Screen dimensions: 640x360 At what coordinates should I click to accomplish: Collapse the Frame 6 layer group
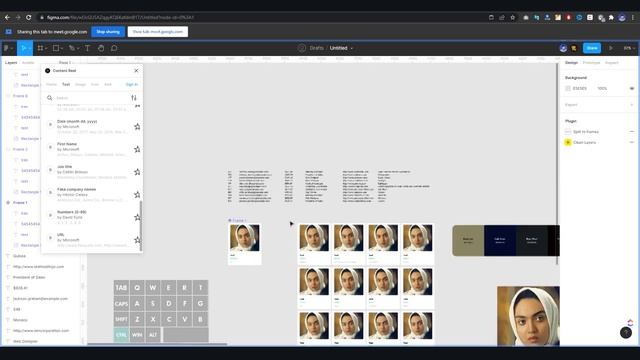pos(8,96)
